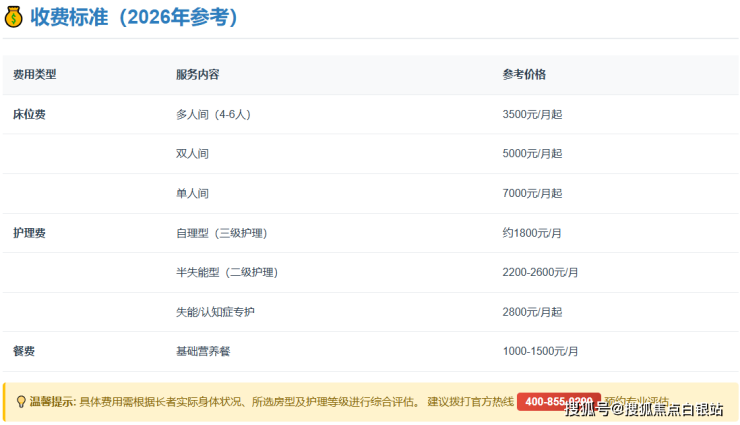Click the 2200-2600元/月 price

540,272
